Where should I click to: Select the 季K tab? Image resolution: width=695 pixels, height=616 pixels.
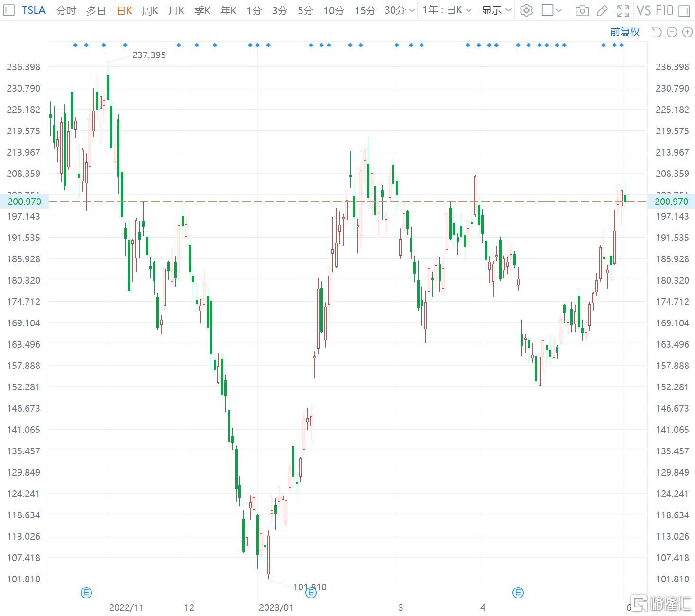[202, 10]
